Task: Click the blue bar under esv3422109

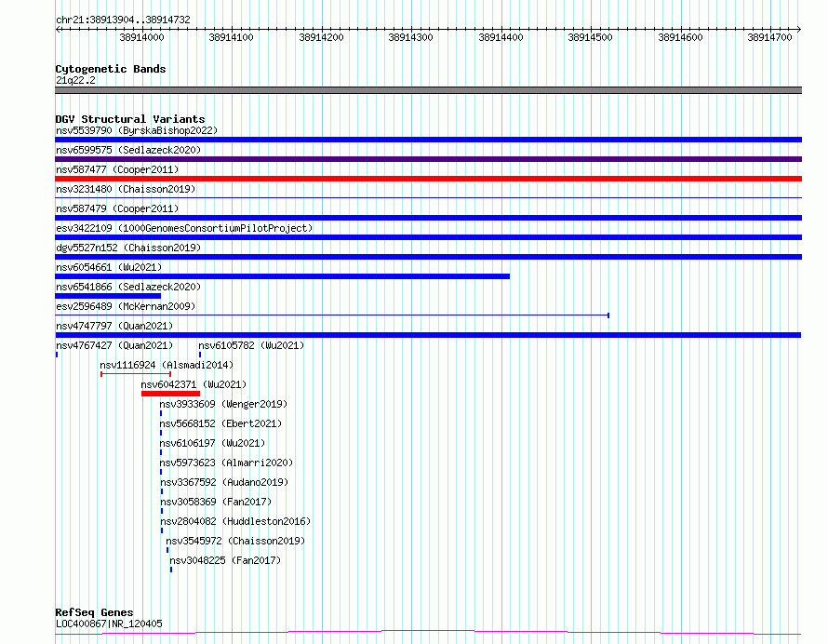Action: click(428, 237)
